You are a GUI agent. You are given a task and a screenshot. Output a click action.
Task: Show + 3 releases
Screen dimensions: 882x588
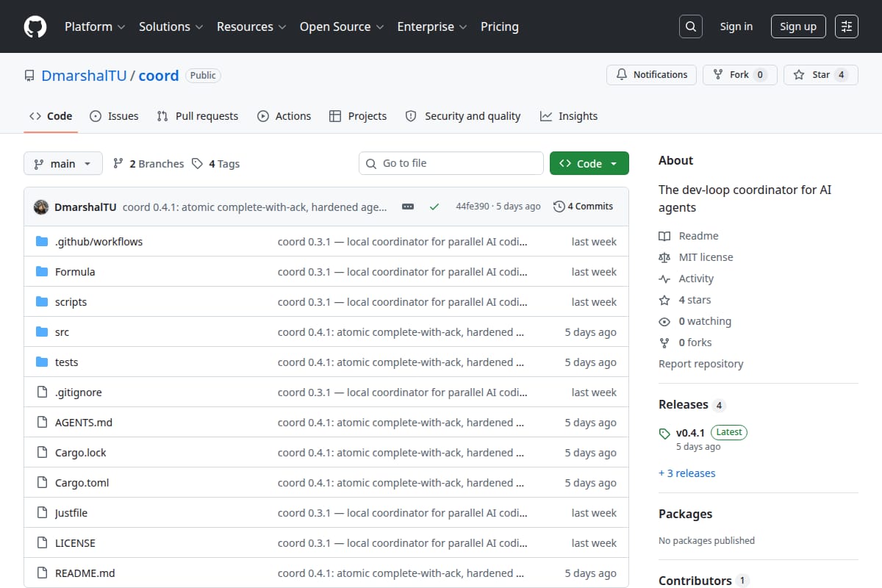(687, 473)
